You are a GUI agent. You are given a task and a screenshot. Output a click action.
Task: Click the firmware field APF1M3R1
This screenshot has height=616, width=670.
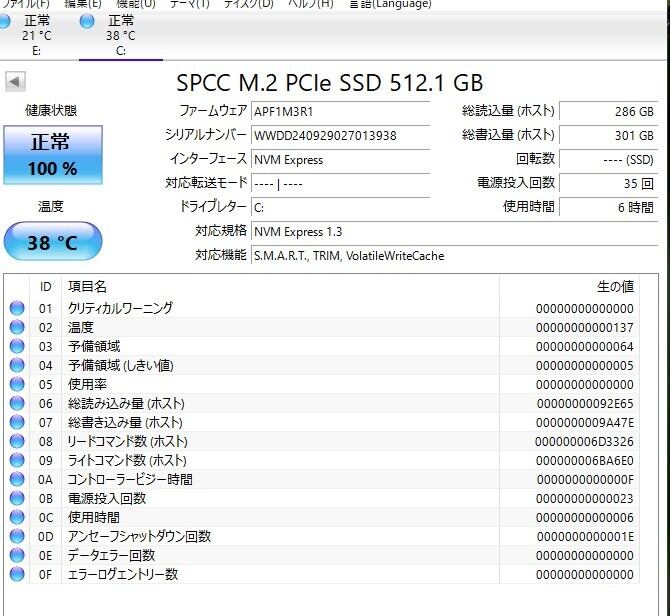coord(341,112)
